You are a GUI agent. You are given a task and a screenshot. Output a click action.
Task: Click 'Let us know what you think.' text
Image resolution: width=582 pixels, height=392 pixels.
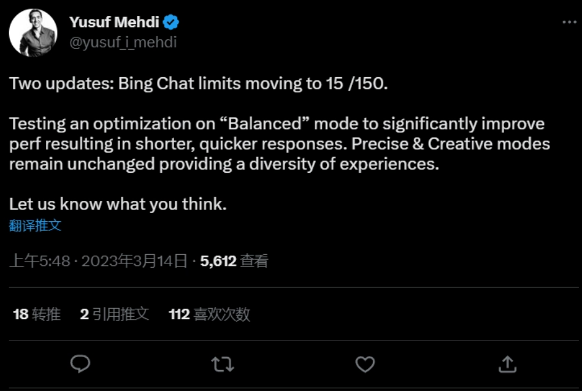point(118,204)
